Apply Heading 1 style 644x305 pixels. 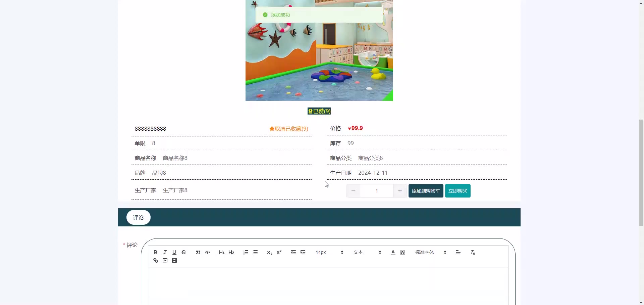tap(222, 252)
